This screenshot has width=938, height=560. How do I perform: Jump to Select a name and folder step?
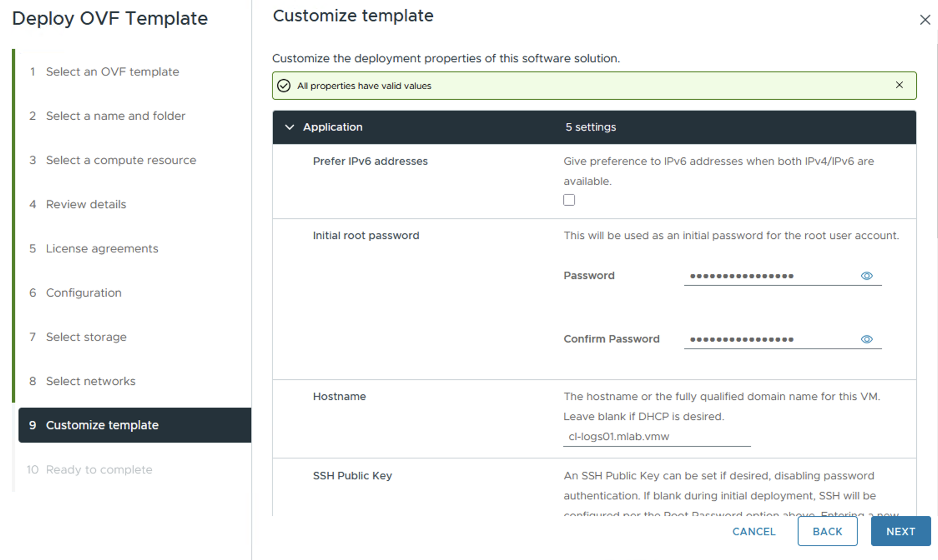tap(115, 116)
